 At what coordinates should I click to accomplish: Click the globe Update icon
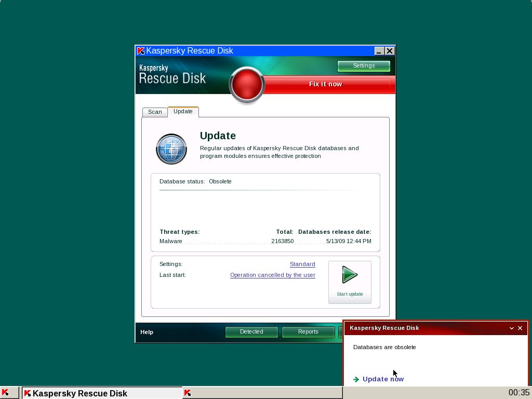pos(171,149)
